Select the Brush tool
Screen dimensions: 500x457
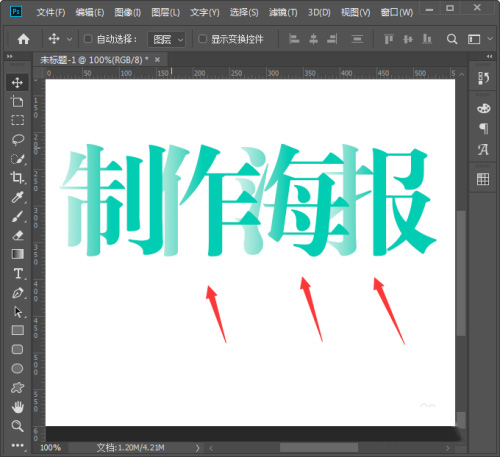pos(17,216)
